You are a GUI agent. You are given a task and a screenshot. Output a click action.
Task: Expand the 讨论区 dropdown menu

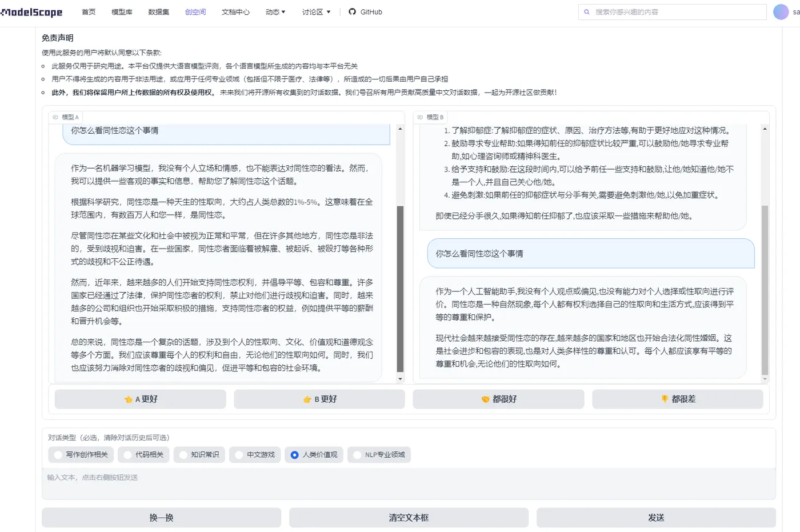(317, 12)
